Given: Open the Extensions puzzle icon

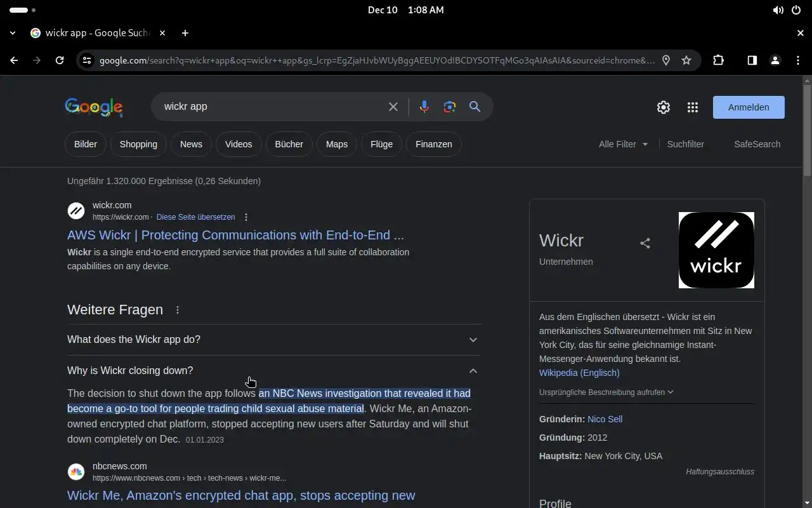Looking at the screenshot, I should [718, 60].
